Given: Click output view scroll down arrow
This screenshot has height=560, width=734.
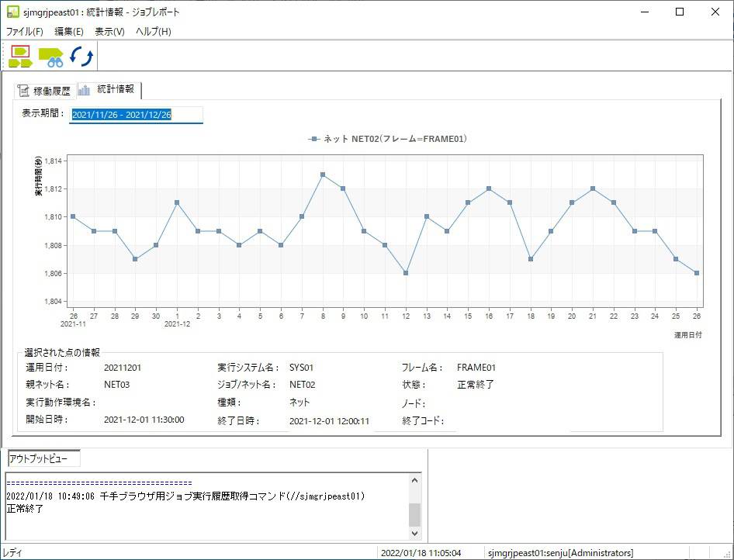Looking at the screenshot, I should [415, 533].
